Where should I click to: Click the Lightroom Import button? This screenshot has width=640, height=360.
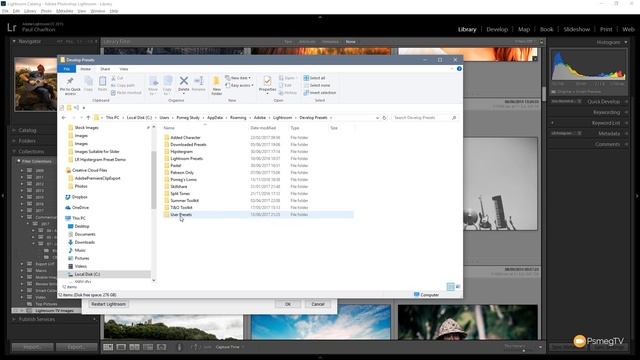[32, 347]
